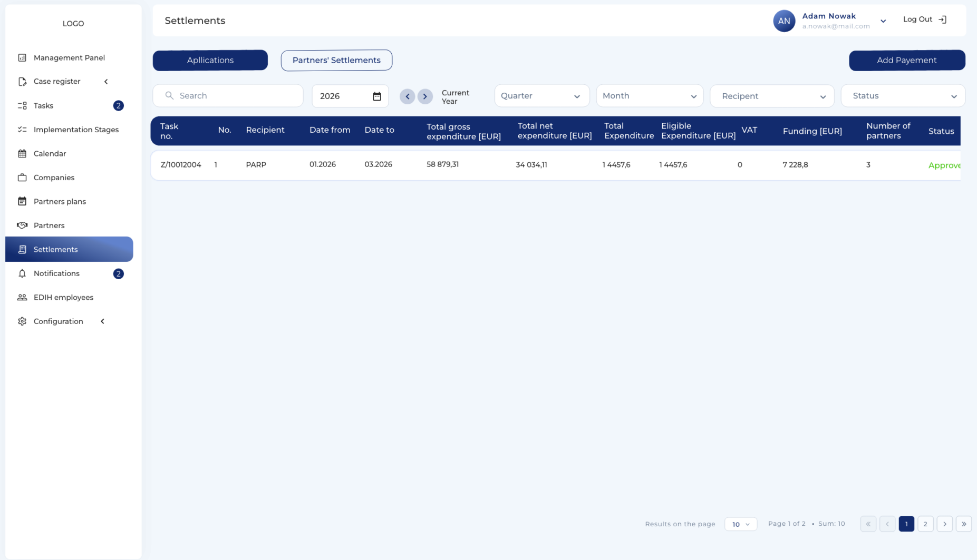Image resolution: width=977 pixels, height=560 pixels.
Task: Open the Status filter dropdown
Action: (x=903, y=96)
